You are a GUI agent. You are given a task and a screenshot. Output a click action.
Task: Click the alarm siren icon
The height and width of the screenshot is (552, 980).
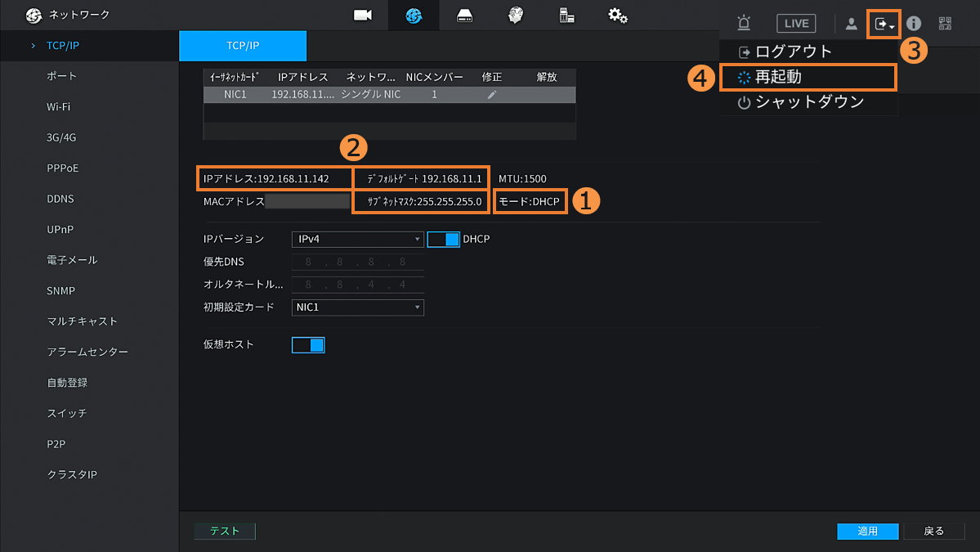tap(743, 24)
